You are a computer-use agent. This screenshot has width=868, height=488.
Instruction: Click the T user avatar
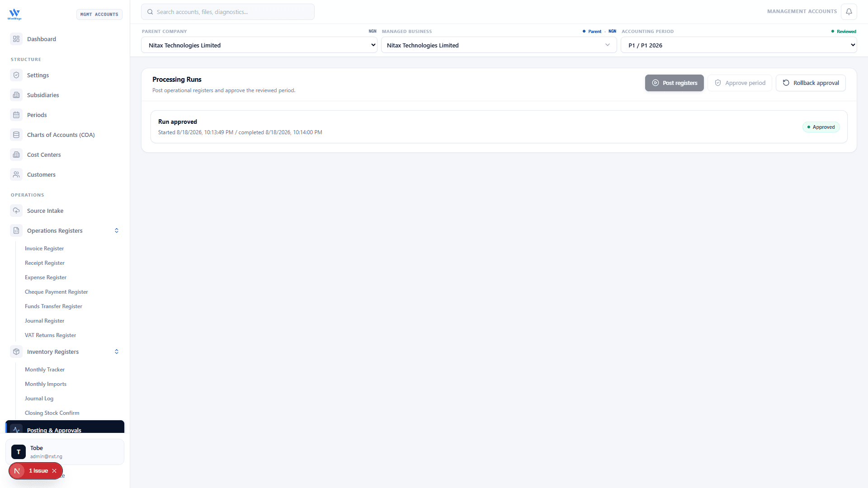point(19,452)
